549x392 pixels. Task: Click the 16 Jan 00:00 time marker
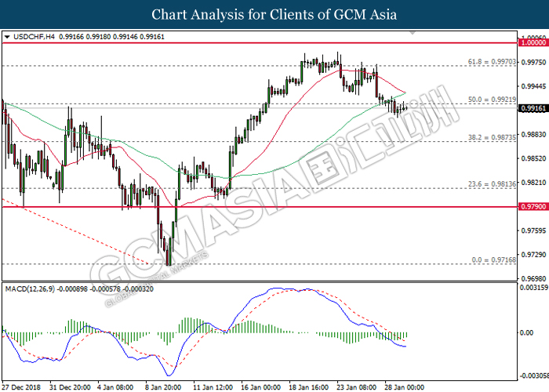261,387
